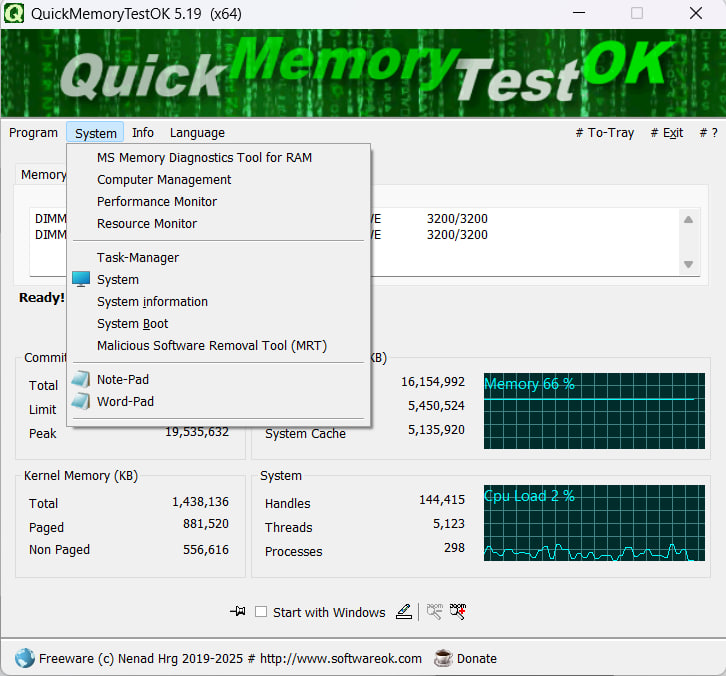Launch MS Memory Diagnostics Tool for RAM
Image resolution: width=726 pixels, height=676 pixels.
[219, 157]
